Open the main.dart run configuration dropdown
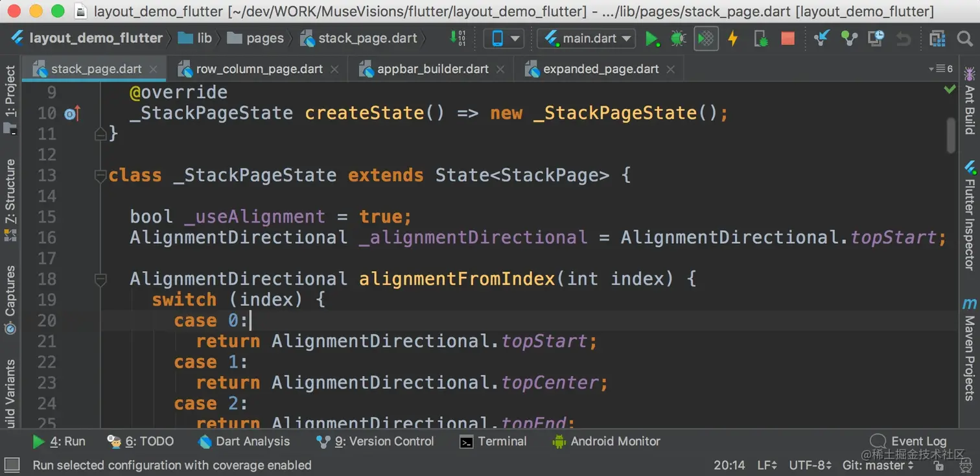 click(587, 39)
